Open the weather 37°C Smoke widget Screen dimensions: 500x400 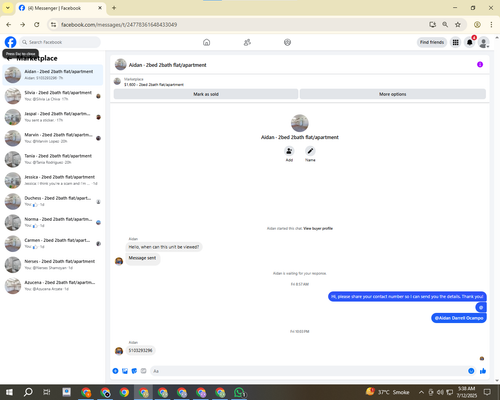(x=388, y=392)
